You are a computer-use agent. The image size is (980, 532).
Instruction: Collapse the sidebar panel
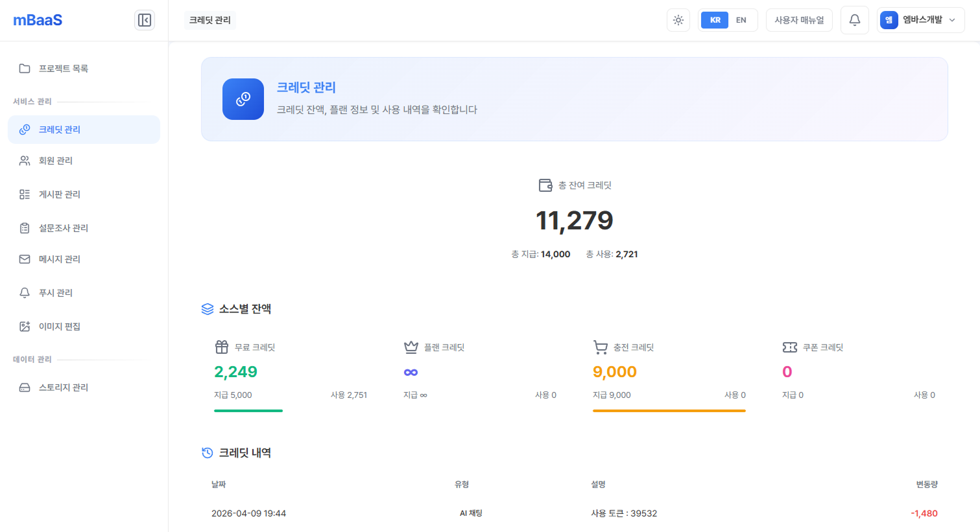pos(144,19)
